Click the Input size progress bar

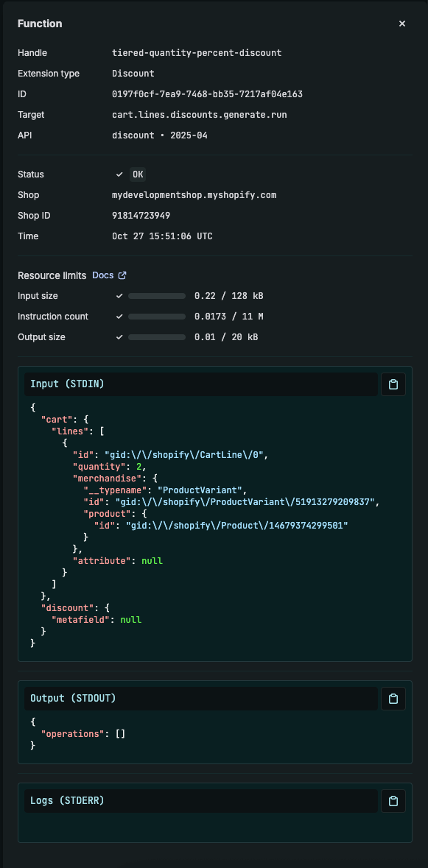point(157,296)
